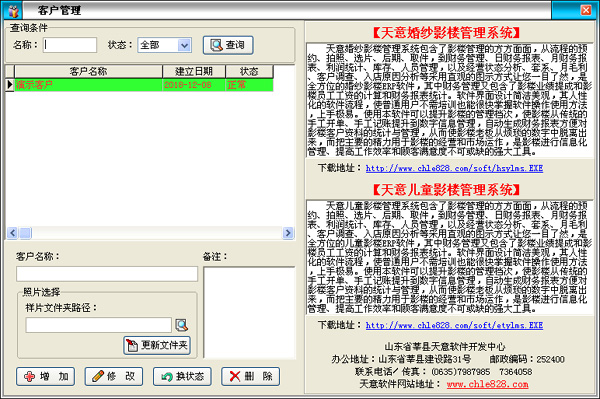Click the folder browse magnifier icon
Viewport: 600px width, 399px height.
click(181, 325)
